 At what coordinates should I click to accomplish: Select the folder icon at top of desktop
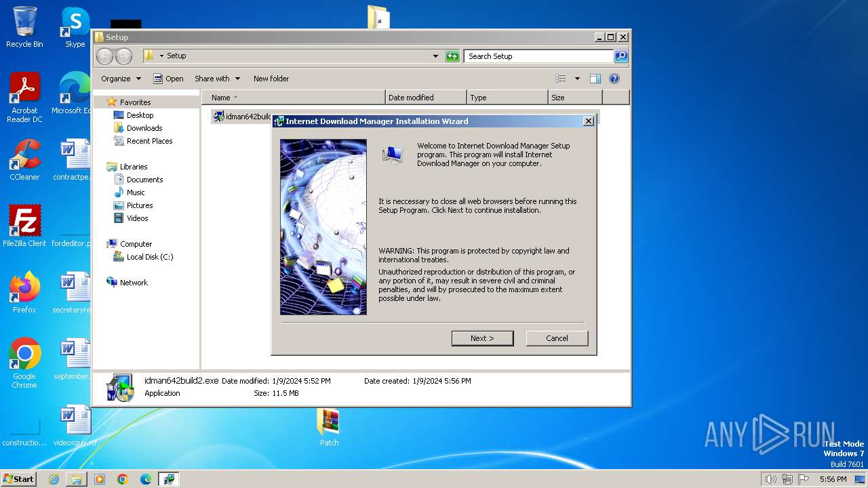[378, 17]
